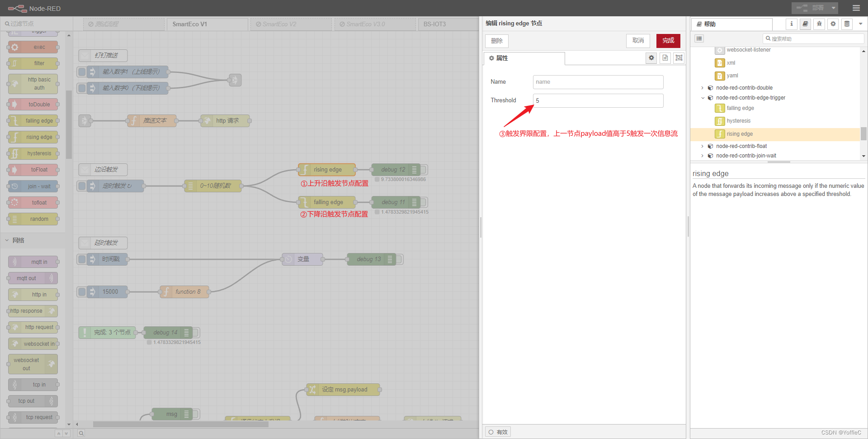
Task: Select the mqtt in node from palette
Action: click(33, 262)
